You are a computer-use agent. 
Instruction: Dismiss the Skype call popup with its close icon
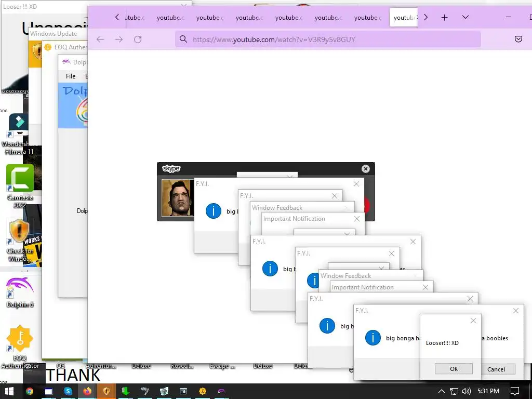pos(365,169)
